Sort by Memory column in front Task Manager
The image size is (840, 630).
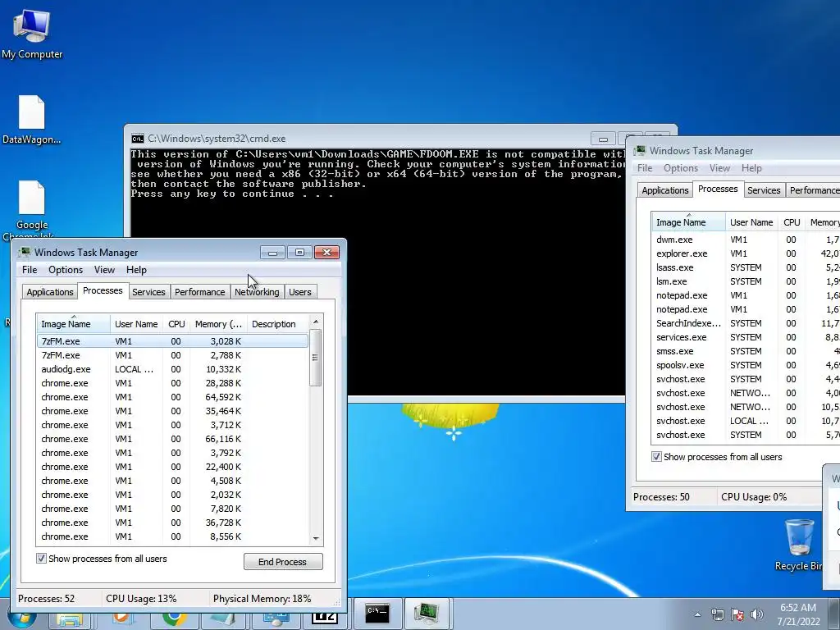tap(218, 323)
